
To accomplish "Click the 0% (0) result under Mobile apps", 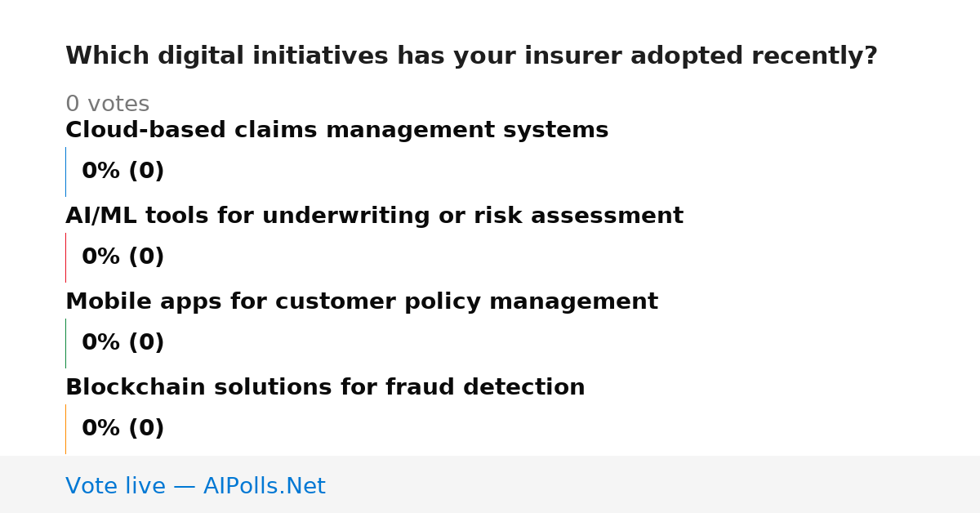I will (123, 343).
